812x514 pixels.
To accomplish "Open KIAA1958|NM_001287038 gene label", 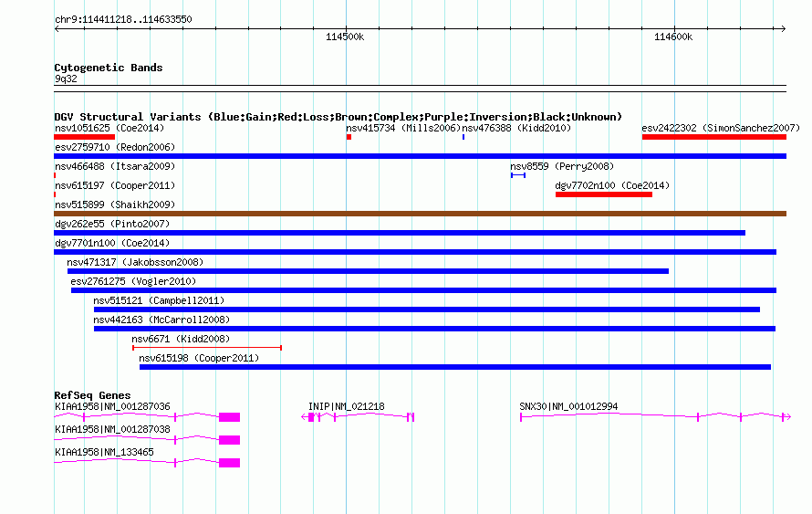I will (x=112, y=429).
